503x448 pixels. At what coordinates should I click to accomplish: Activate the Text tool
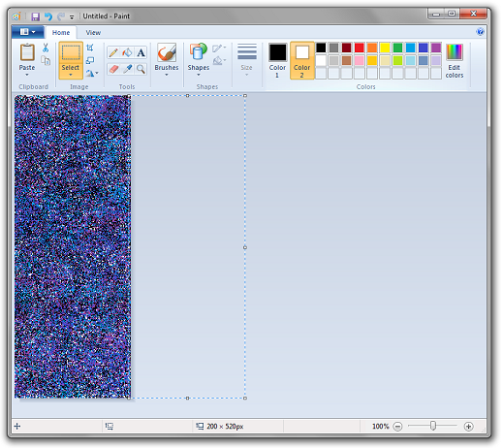[x=141, y=52]
